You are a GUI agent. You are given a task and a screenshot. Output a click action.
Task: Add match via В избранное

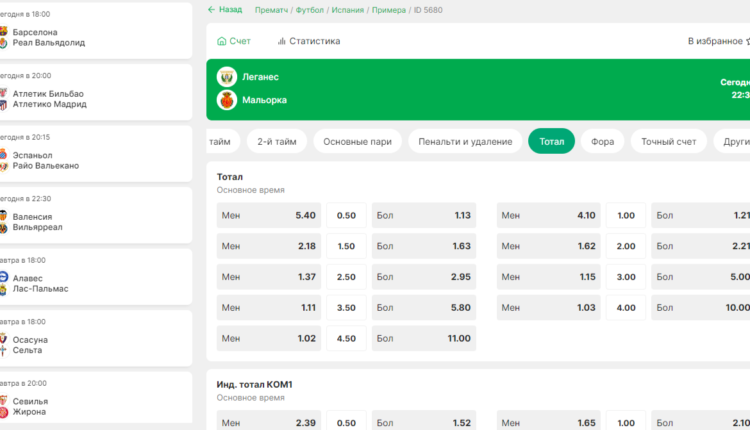[718, 41]
